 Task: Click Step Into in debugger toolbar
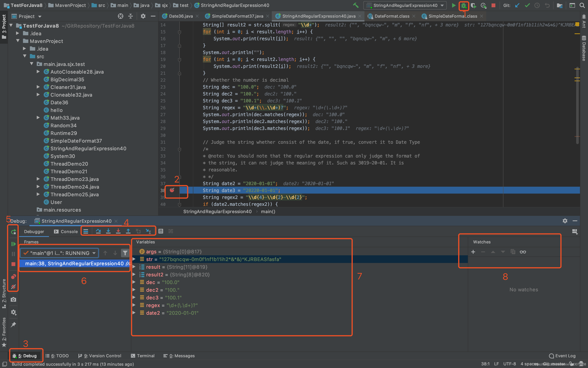[x=108, y=231]
